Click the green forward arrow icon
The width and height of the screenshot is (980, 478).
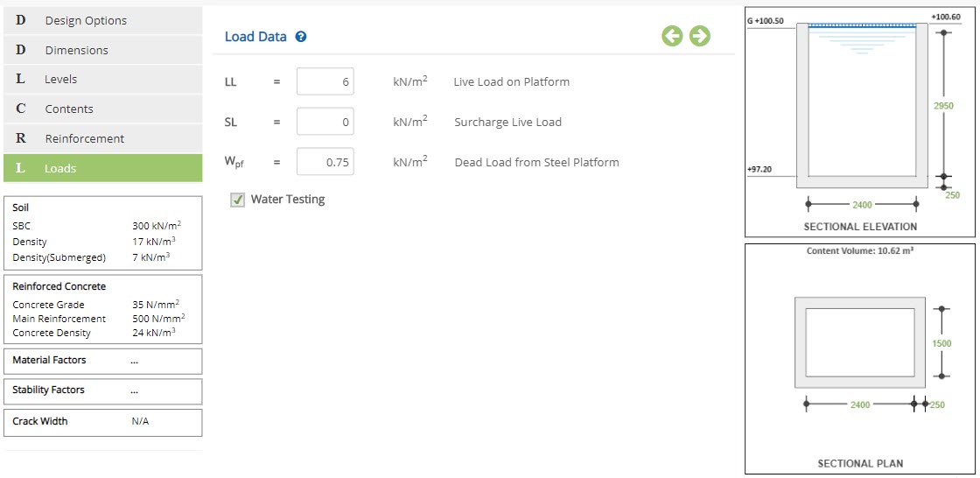coord(699,36)
